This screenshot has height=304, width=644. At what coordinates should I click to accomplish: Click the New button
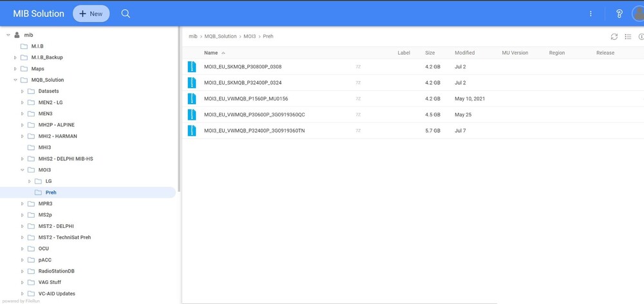[91, 14]
